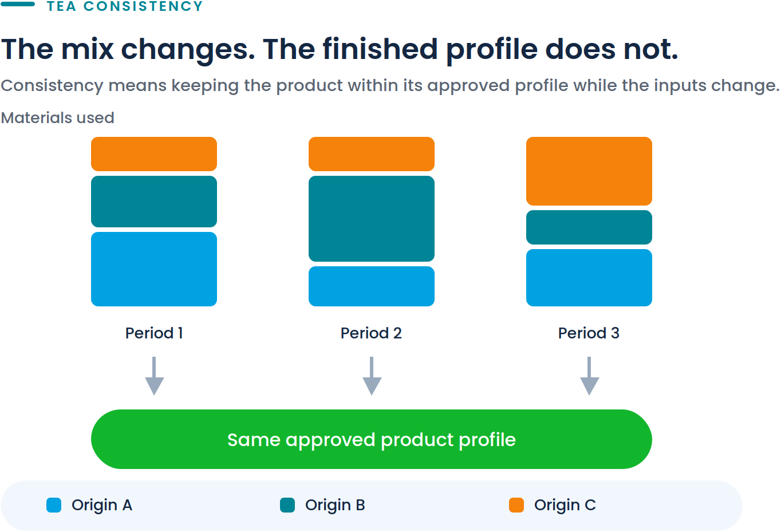
Task: Select the blue block in Period 1
Action: pos(154,269)
